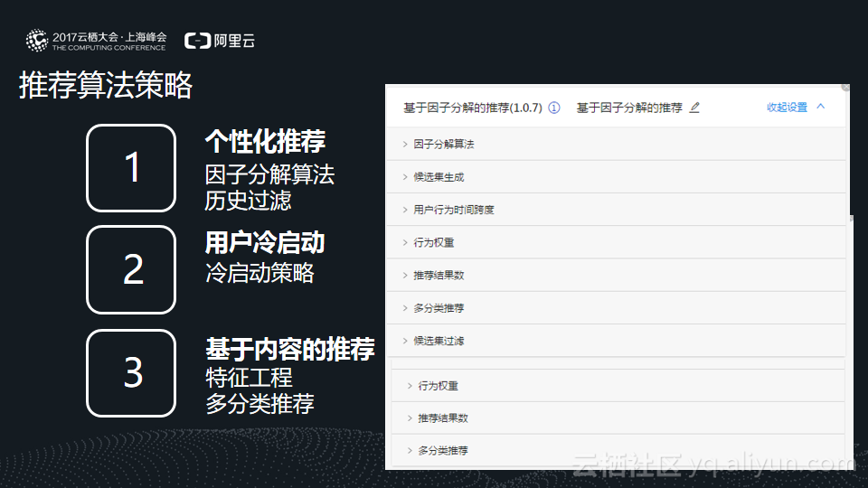Expand the last 多分类推荐 row in the nested lower panel
Viewport: 868px width, 488px height.
[618, 451]
